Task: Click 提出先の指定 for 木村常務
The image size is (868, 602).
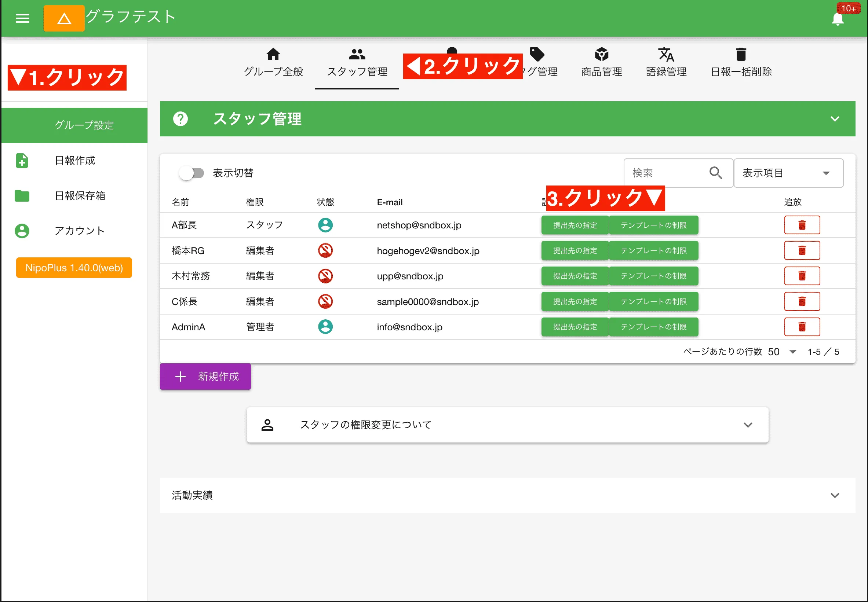Action: click(x=575, y=276)
